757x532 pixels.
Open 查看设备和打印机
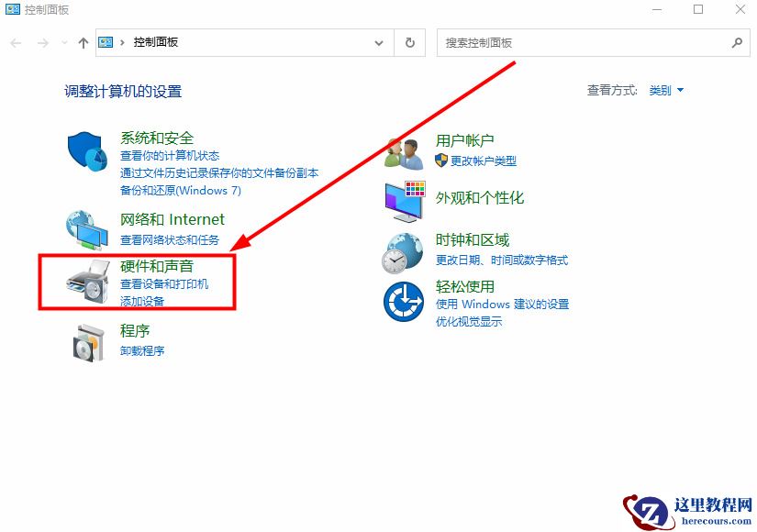[167, 283]
